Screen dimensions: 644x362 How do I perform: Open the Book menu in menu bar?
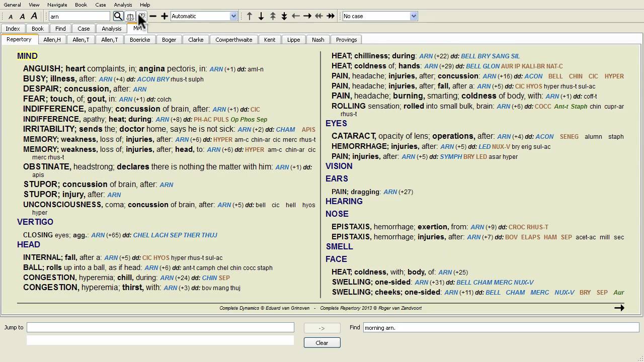pos(81,5)
